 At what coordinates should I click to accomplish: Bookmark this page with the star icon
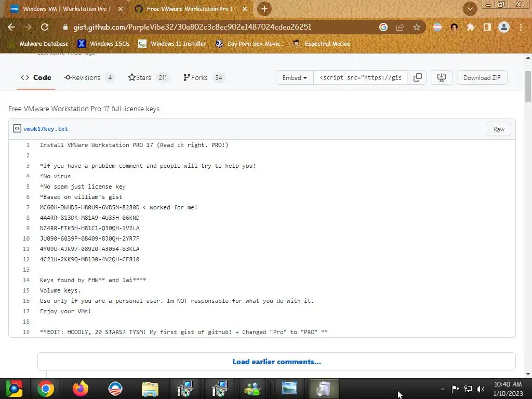coord(417,27)
